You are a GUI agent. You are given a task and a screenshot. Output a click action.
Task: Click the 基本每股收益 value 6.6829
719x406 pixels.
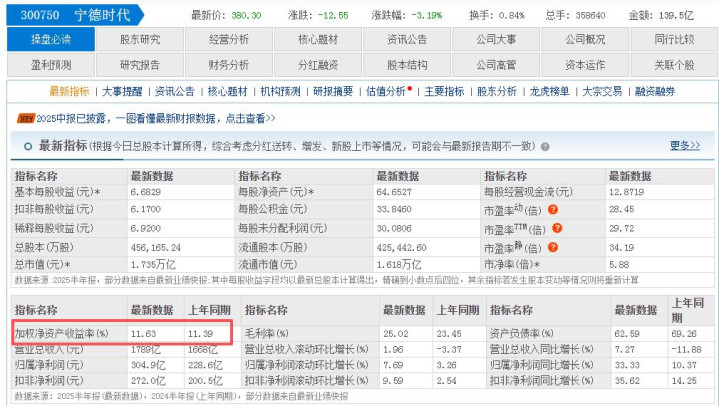[x=146, y=192]
